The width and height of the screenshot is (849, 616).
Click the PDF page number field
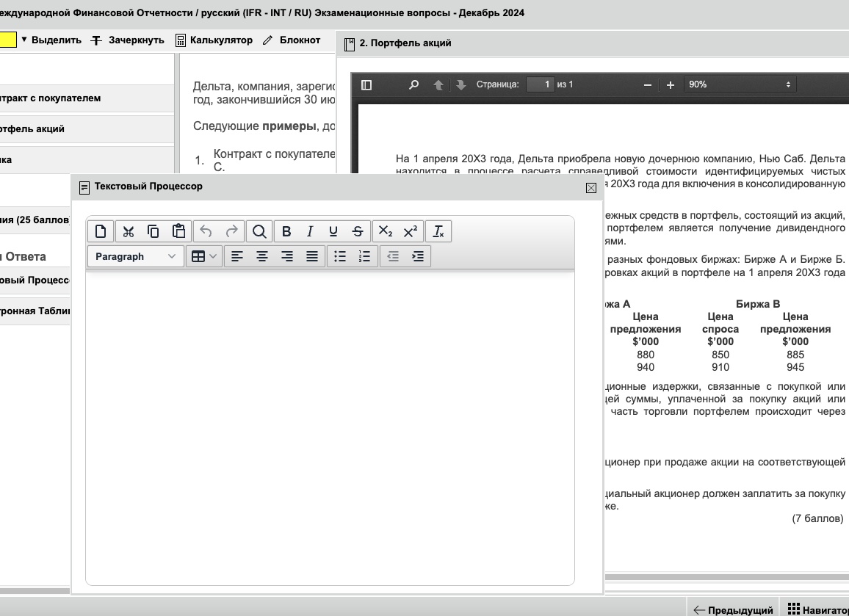541,84
